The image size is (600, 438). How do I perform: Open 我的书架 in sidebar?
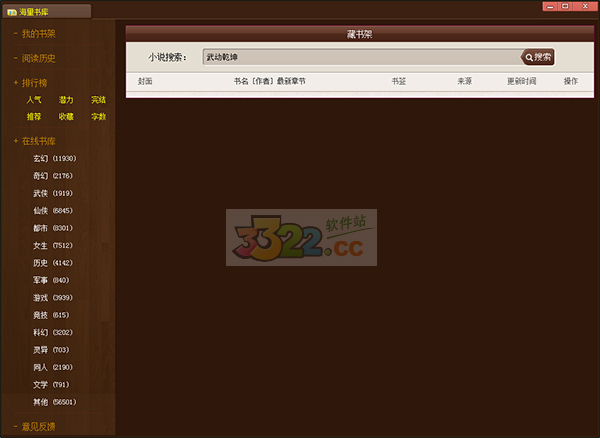pos(38,34)
